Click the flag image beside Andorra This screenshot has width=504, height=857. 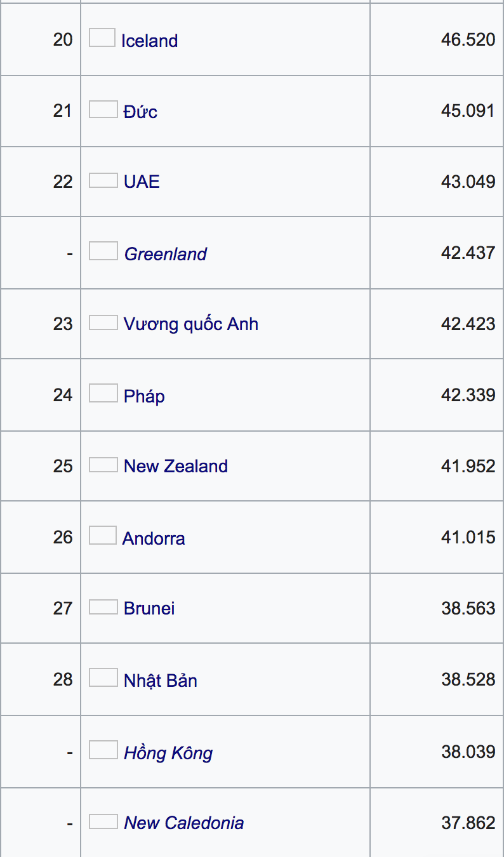click(x=102, y=536)
